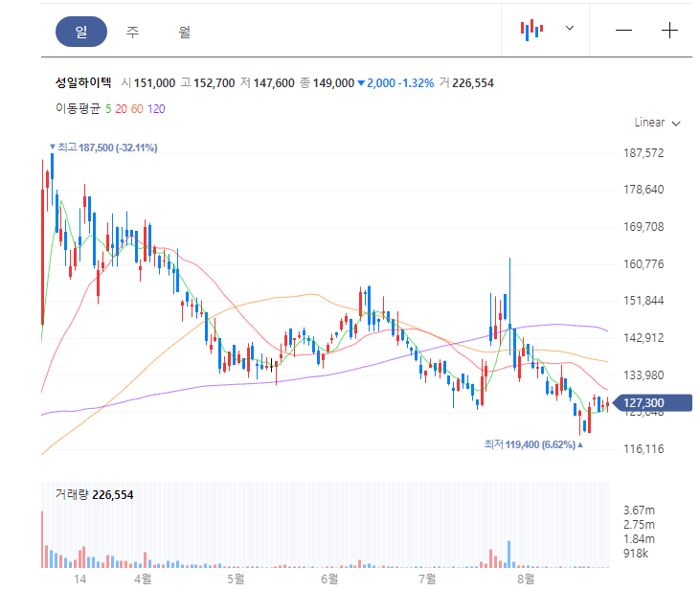This screenshot has height=613, width=700.
Task: Click the 160,776 price axis label
Action: tap(644, 263)
